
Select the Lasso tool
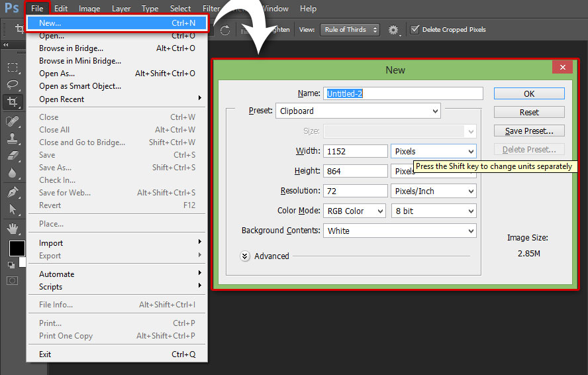click(13, 84)
